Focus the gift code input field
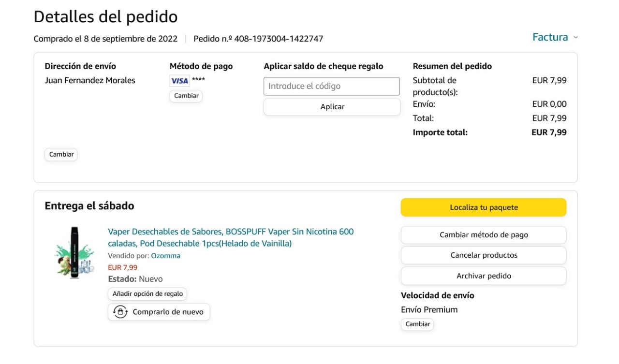This screenshot has width=619, height=364. [332, 86]
